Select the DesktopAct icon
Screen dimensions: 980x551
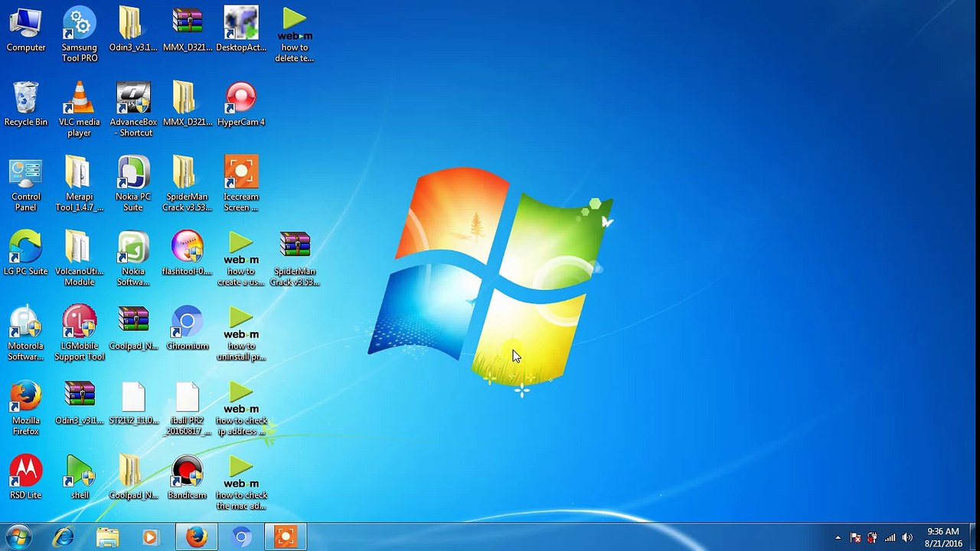tap(241, 31)
